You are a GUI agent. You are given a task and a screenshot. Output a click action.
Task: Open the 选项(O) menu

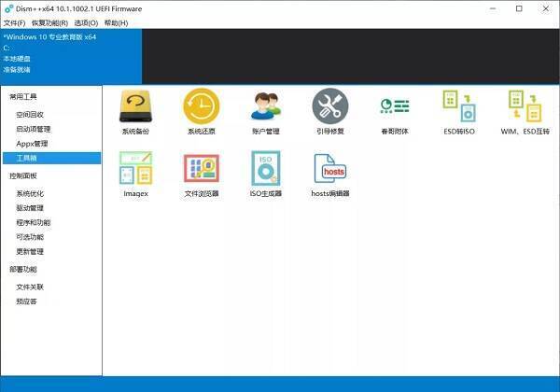pos(86,22)
